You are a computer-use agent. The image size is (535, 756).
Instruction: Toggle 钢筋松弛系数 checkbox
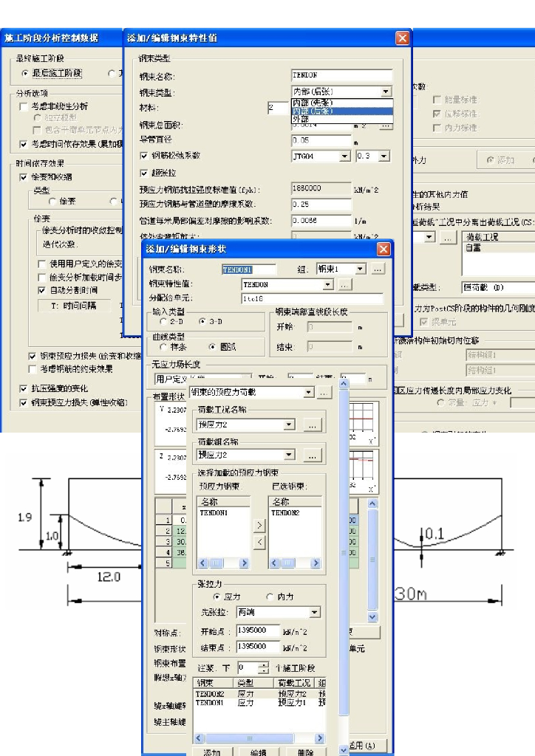point(144,155)
